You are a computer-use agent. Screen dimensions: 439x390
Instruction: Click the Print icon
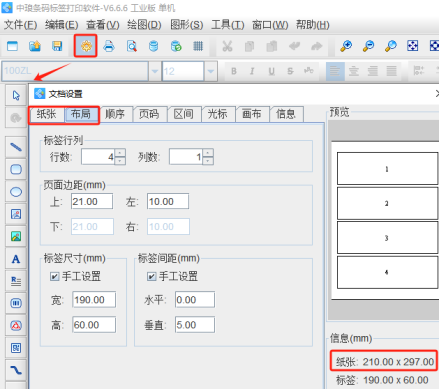109,46
